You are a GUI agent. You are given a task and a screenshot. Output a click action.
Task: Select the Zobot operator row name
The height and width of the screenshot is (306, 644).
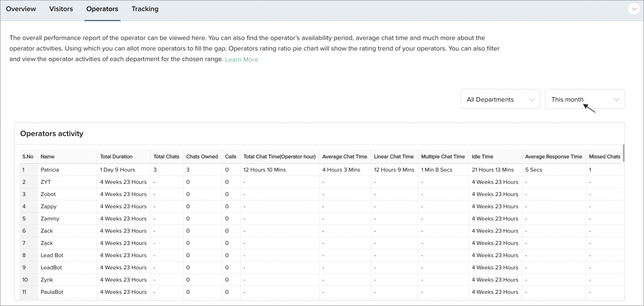[x=48, y=194]
